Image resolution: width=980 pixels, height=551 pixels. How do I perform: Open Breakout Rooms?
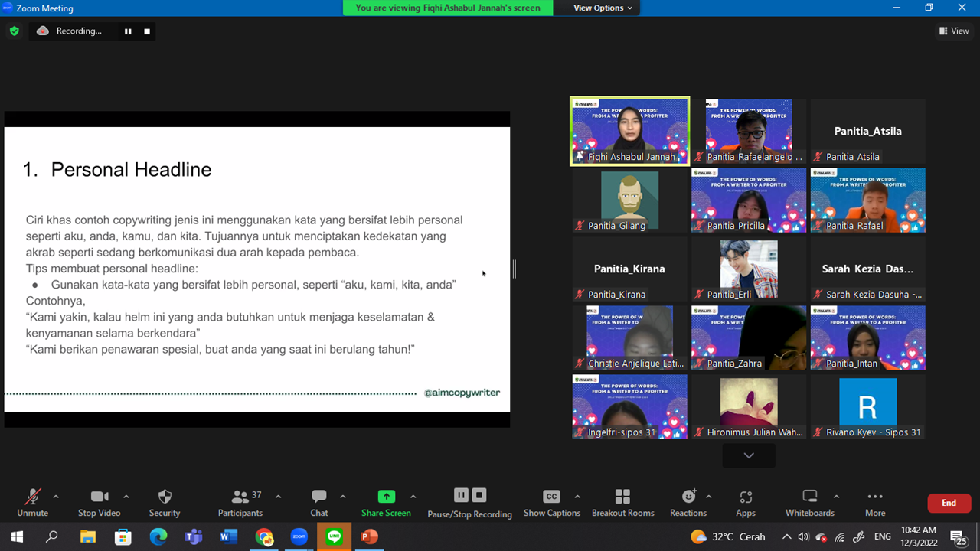point(622,503)
